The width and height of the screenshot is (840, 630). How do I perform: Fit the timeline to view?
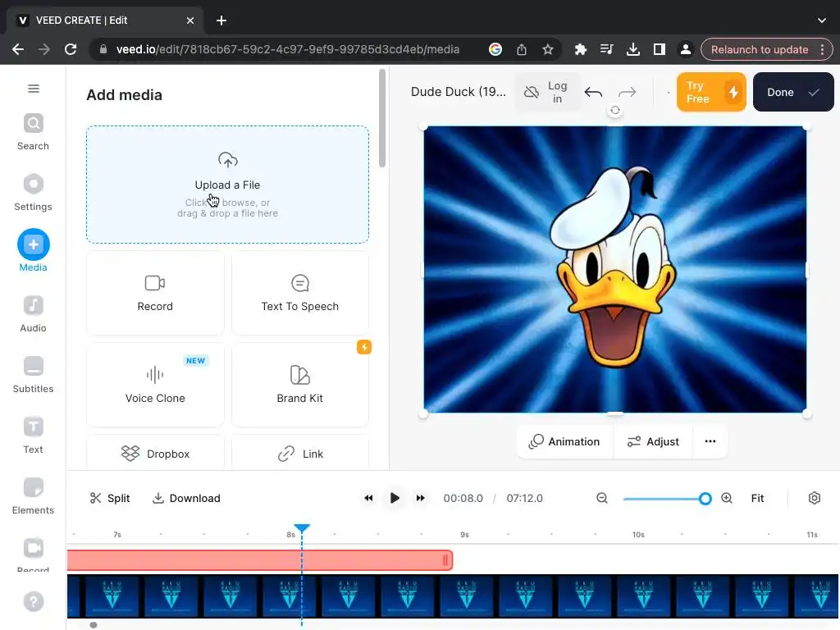pos(757,498)
